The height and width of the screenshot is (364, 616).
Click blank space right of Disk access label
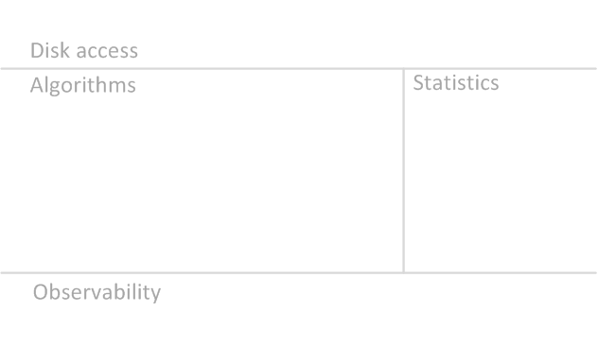[x=365, y=51]
